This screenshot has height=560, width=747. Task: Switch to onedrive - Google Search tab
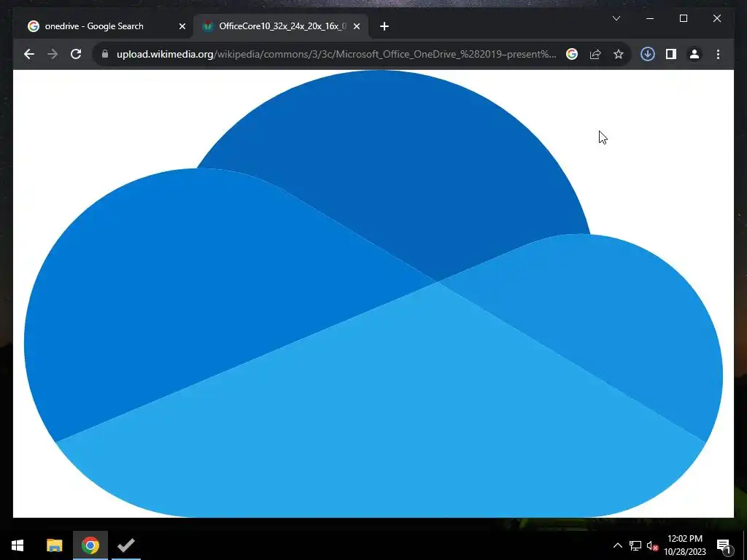107,26
